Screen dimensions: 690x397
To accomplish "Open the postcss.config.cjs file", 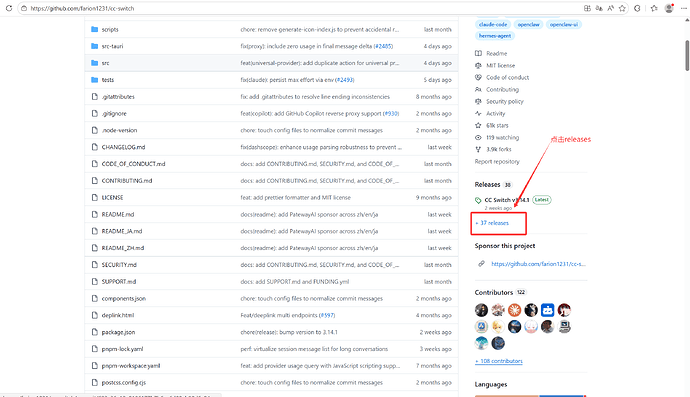I will [124, 382].
